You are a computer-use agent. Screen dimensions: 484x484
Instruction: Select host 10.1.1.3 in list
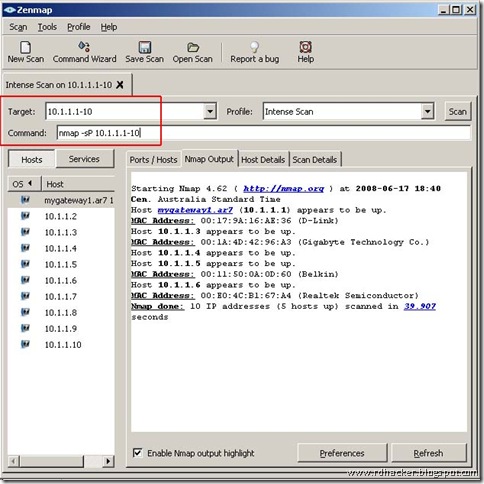click(61, 232)
